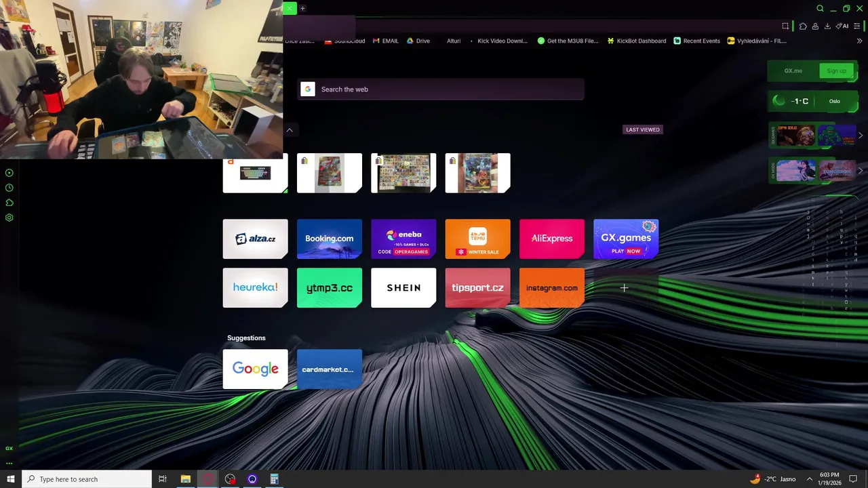
Task: Open the SoundCloud bookmark
Action: (345, 41)
